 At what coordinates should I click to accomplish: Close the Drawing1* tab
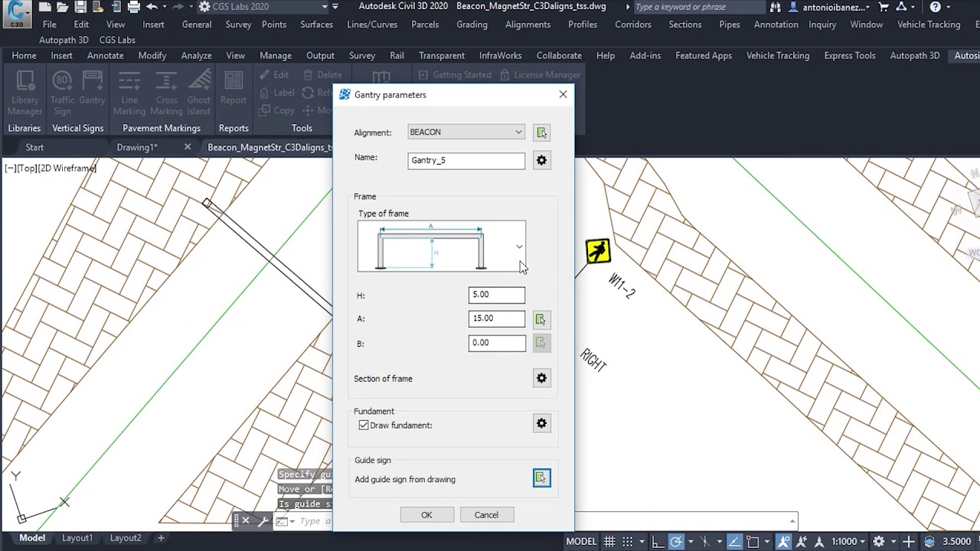188,147
